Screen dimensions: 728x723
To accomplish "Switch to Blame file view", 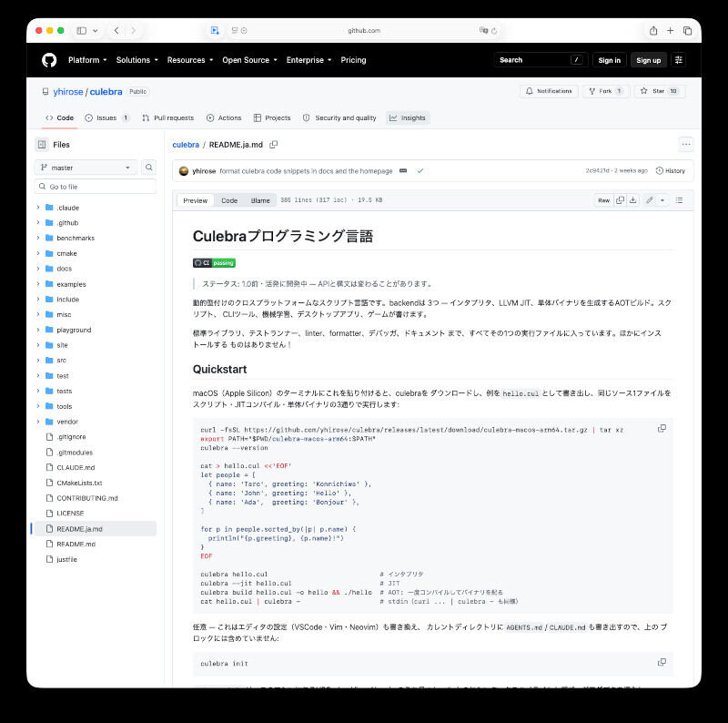I will coord(260,200).
